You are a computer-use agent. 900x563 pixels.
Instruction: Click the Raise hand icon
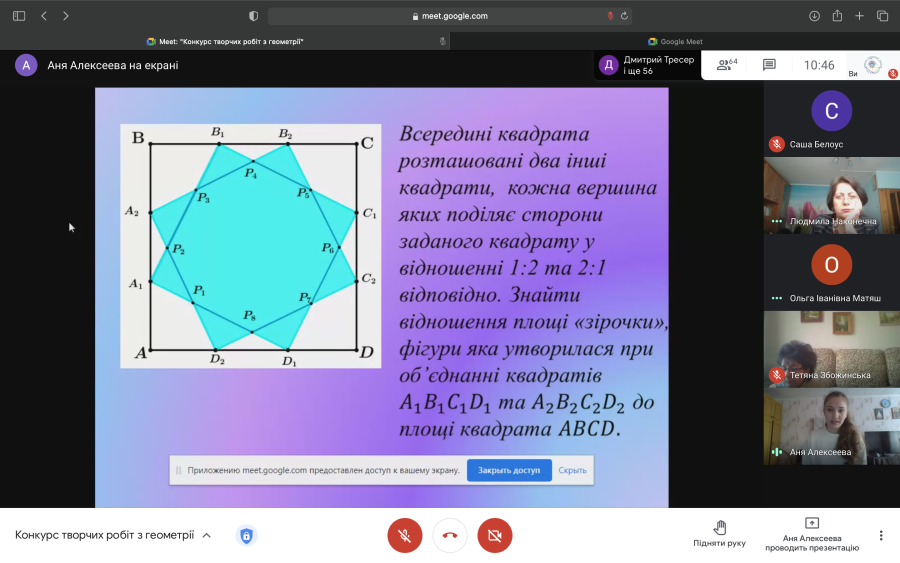(x=720, y=527)
